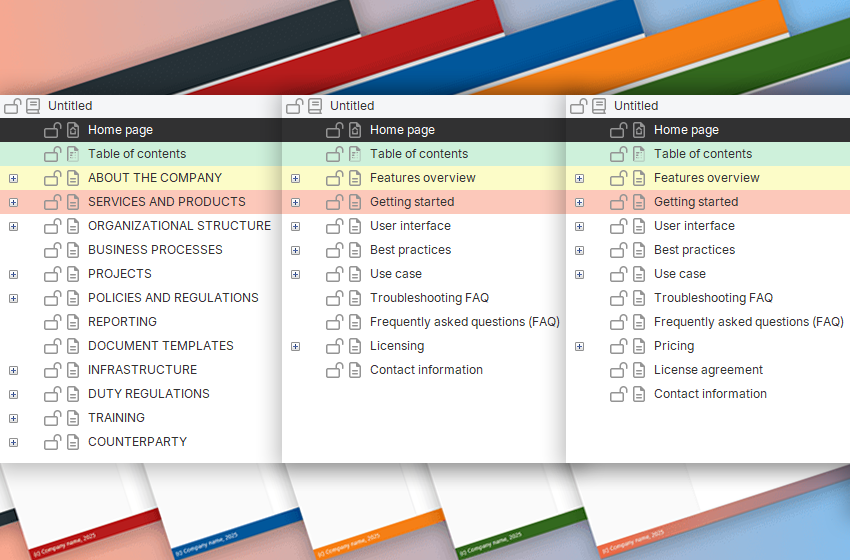Toggle the lock on ORGANIZATIONAL STRUCTURE
The image size is (850, 560).
53,226
